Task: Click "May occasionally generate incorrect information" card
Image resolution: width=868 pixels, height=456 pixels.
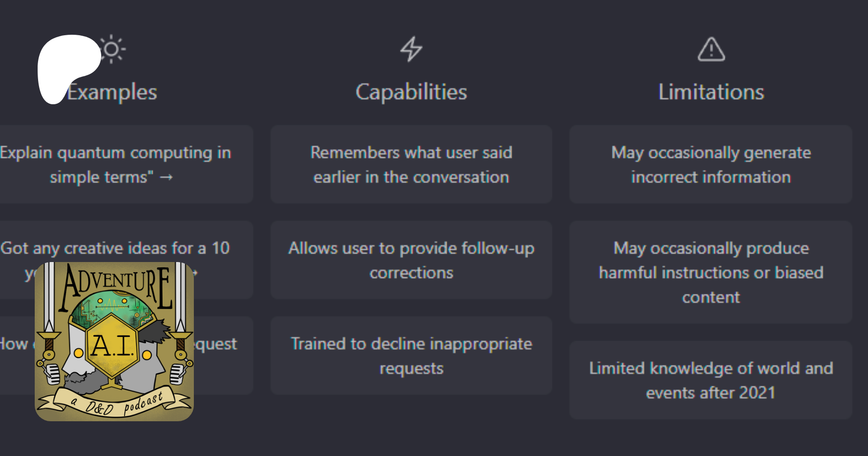Action: point(711,164)
